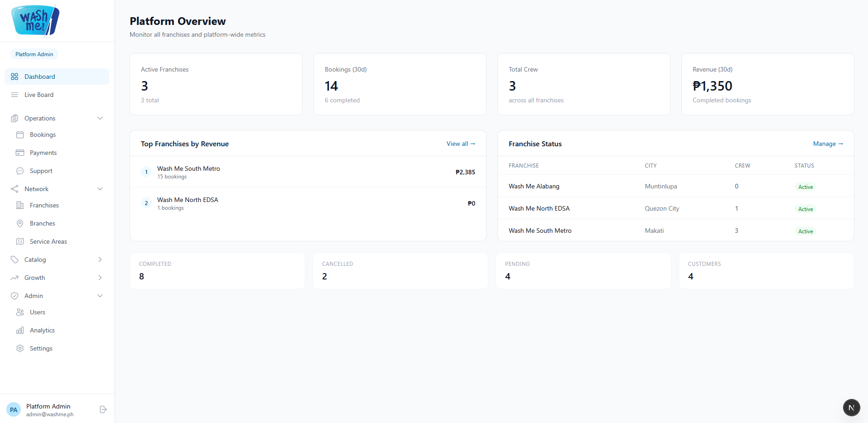Open the Next.js dev tools badge
The width and height of the screenshot is (868, 423).
click(851, 408)
